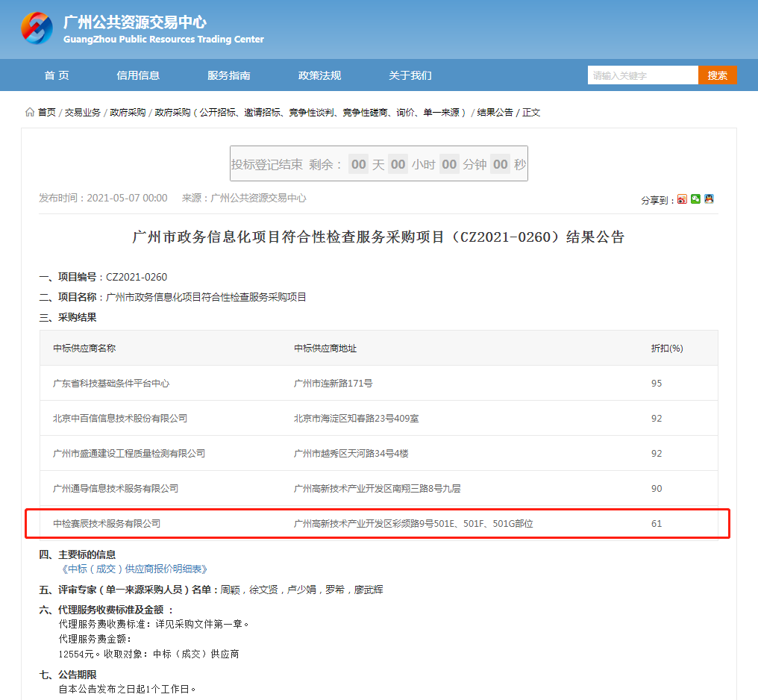Click the 首页 breadcrumb text link
Viewport: 758px width, 700px height.
pos(46,112)
